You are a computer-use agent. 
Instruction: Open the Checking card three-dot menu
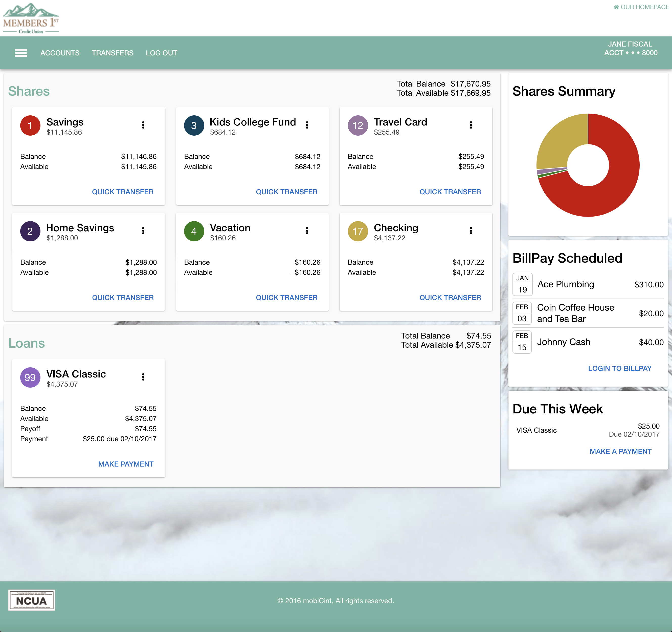pyautogui.click(x=471, y=231)
